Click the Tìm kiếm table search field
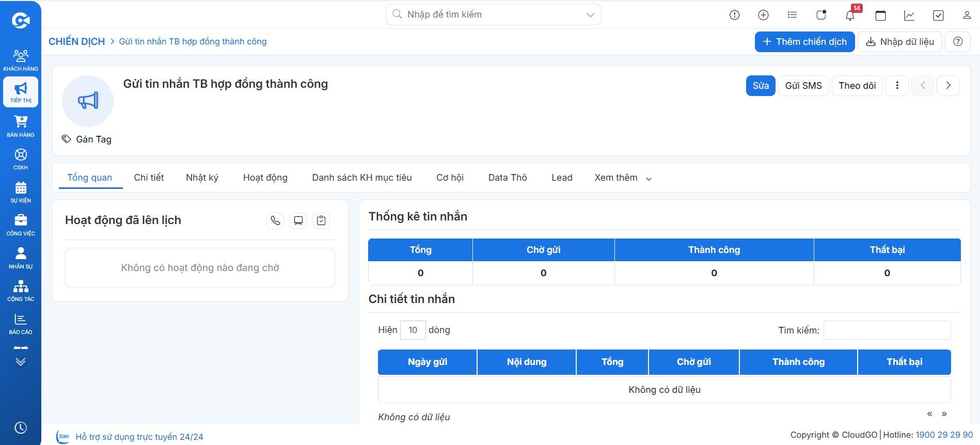980x445 pixels. [887, 330]
